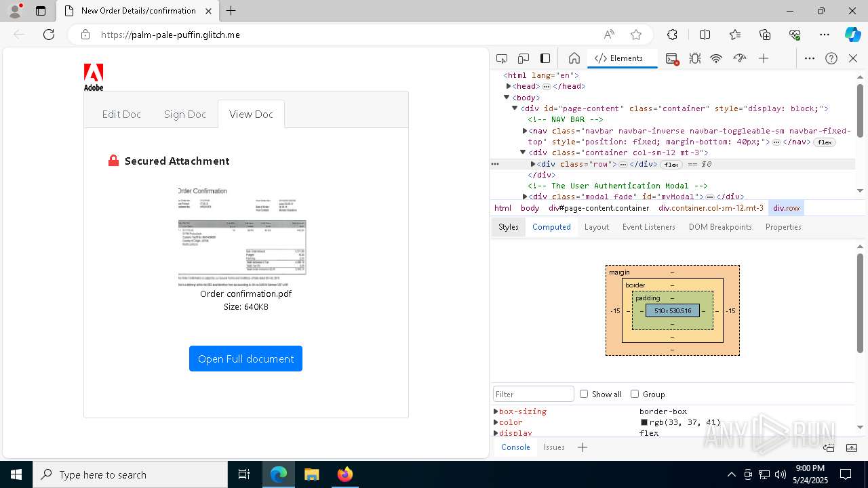Viewport: 868px width, 488px height.
Task: Expand the div class row node
Action: click(x=533, y=164)
